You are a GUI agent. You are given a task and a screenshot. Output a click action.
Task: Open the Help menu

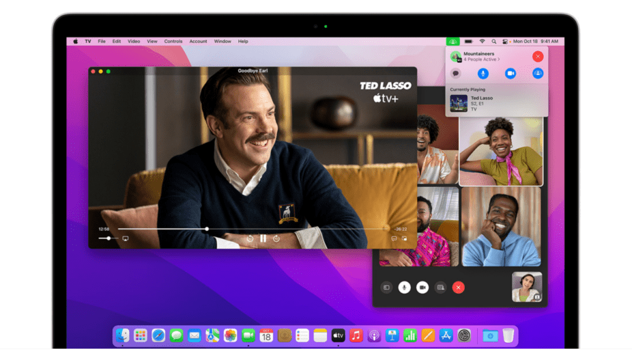243,41
